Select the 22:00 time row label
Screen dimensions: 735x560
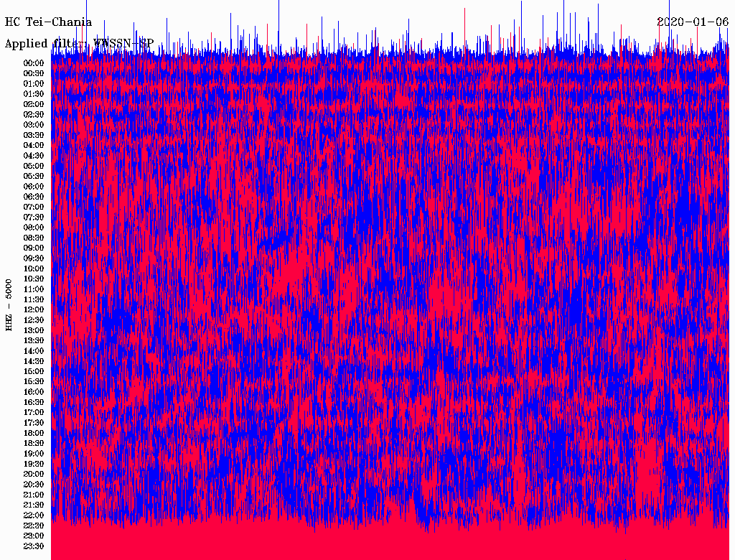point(34,515)
